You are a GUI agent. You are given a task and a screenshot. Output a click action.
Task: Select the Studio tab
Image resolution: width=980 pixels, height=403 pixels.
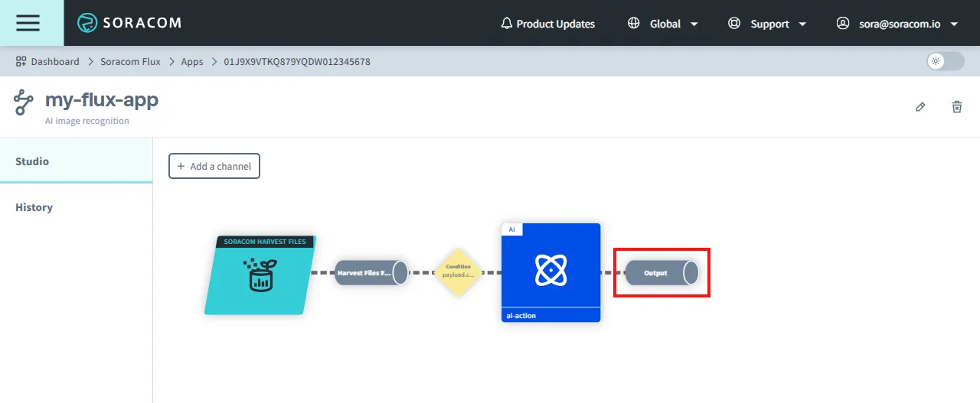[x=77, y=161]
